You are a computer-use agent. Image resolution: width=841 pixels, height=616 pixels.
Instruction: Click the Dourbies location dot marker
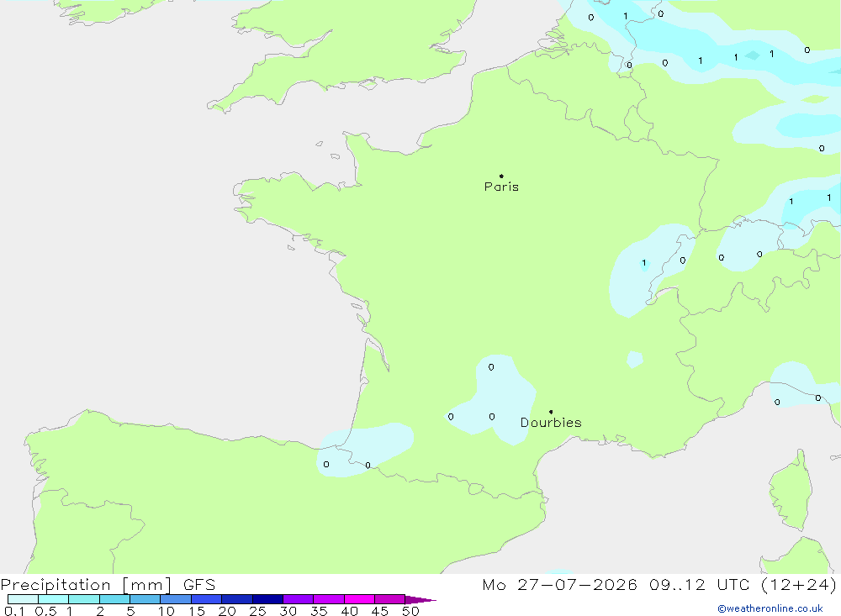551,412
